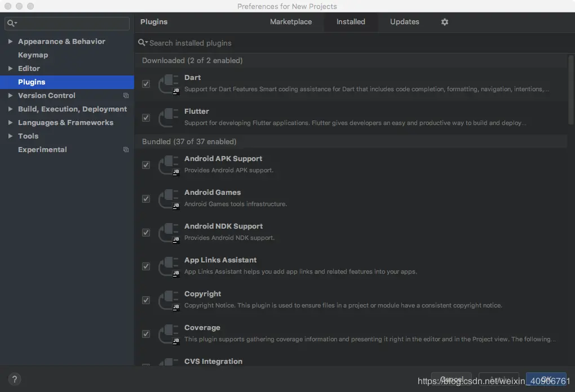575x392 pixels.
Task: Toggle the App Links Assistant checkbox
Action: click(146, 266)
